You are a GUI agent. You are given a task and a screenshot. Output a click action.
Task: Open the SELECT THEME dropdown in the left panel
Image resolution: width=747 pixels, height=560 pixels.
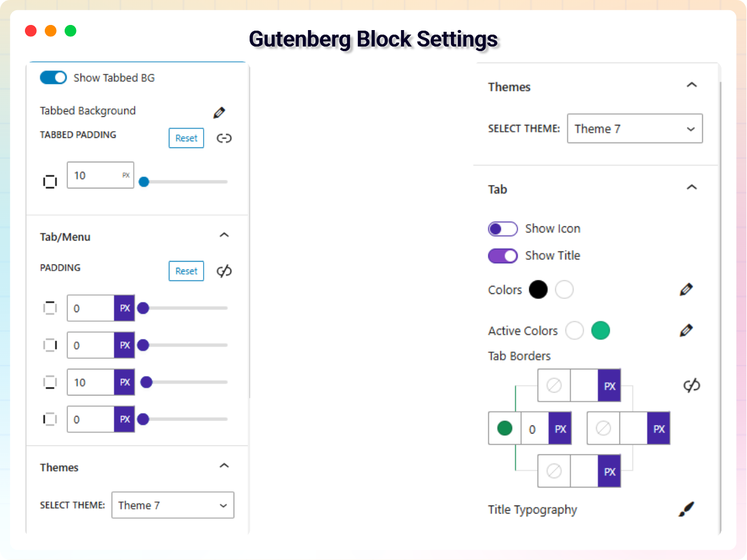click(x=172, y=505)
